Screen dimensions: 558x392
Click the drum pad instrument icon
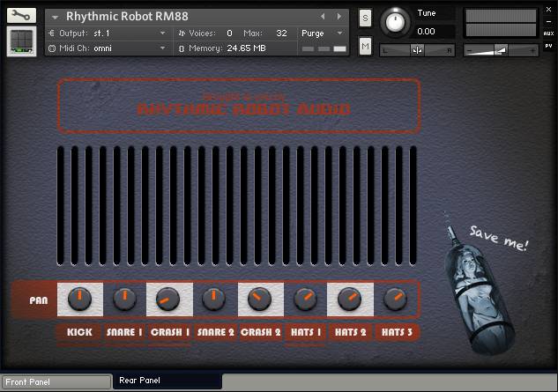21,41
